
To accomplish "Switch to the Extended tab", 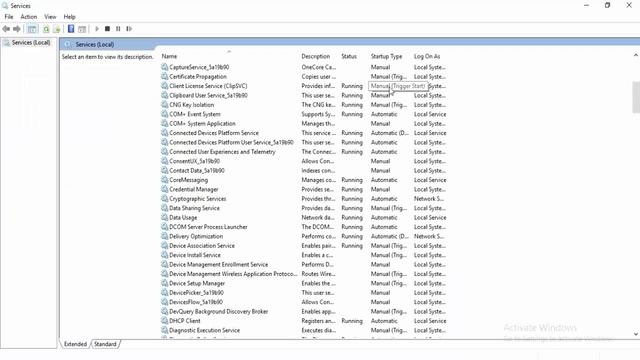I will pos(76,344).
